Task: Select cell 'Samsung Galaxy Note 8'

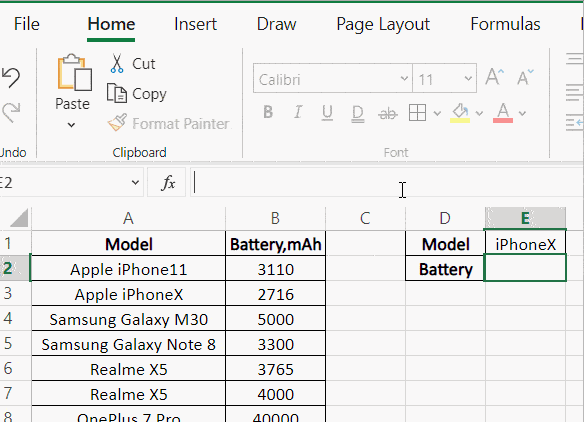Action: [x=128, y=344]
